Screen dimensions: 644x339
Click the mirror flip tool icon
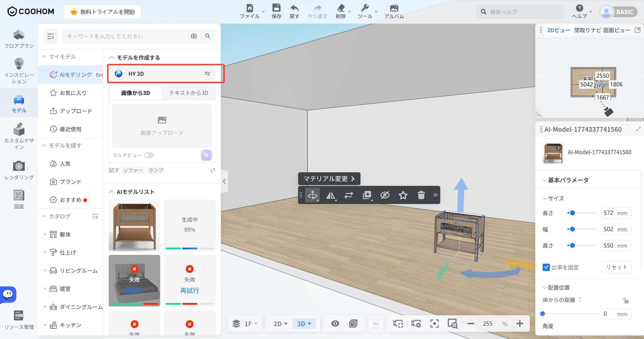click(331, 195)
